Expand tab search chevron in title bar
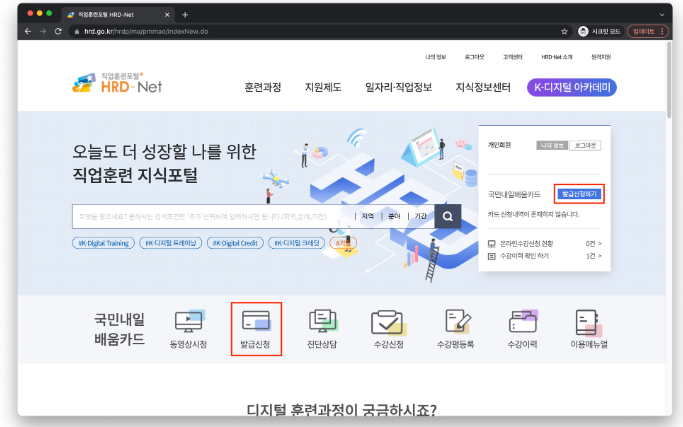The height and width of the screenshot is (427, 683). pos(662,15)
